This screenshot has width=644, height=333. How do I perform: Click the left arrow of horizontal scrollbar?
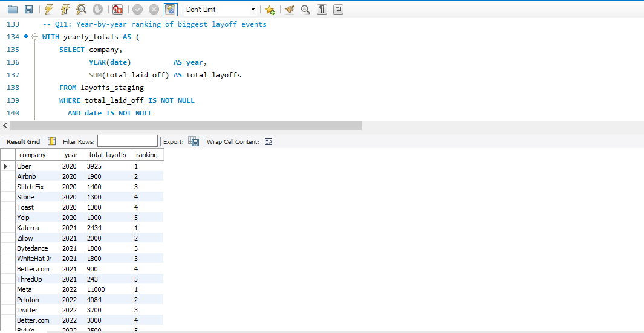(x=4, y=125)
